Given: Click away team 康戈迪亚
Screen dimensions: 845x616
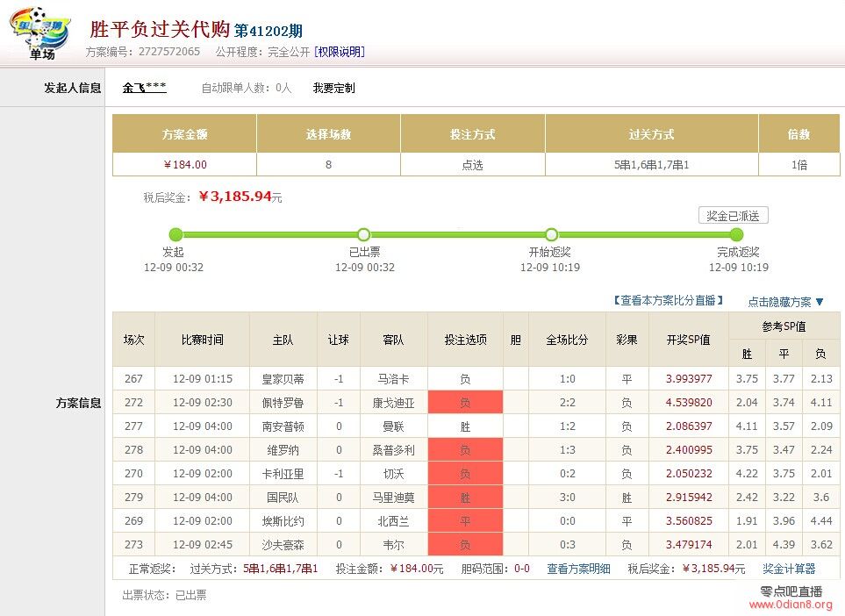Looking at the screenshot, I should click(x=393, y=403).
